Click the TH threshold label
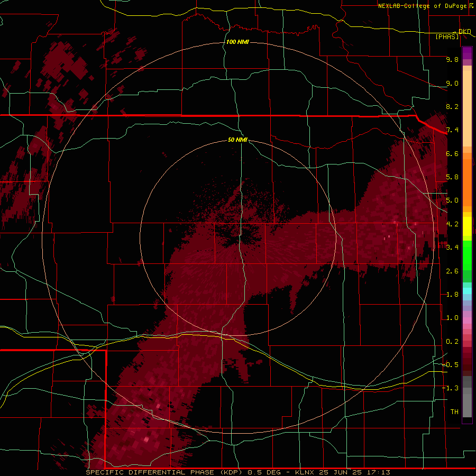Viewport: 476px width, 476px height. 454,412
